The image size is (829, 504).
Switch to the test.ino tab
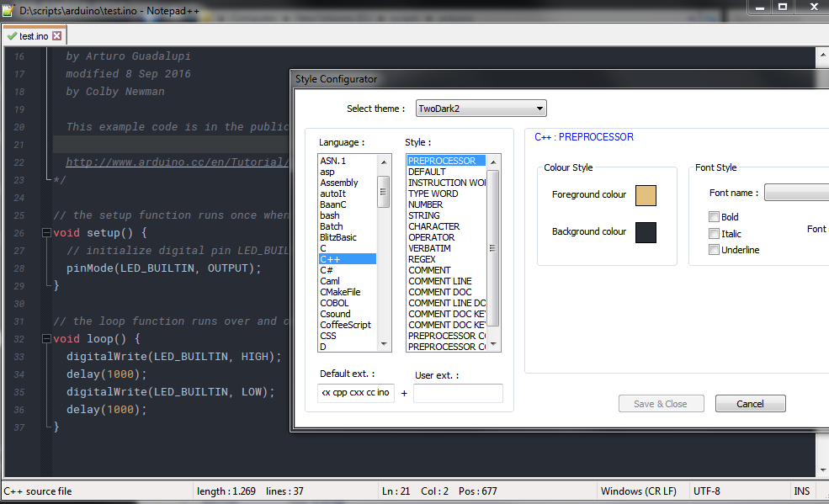coord(34,36)
